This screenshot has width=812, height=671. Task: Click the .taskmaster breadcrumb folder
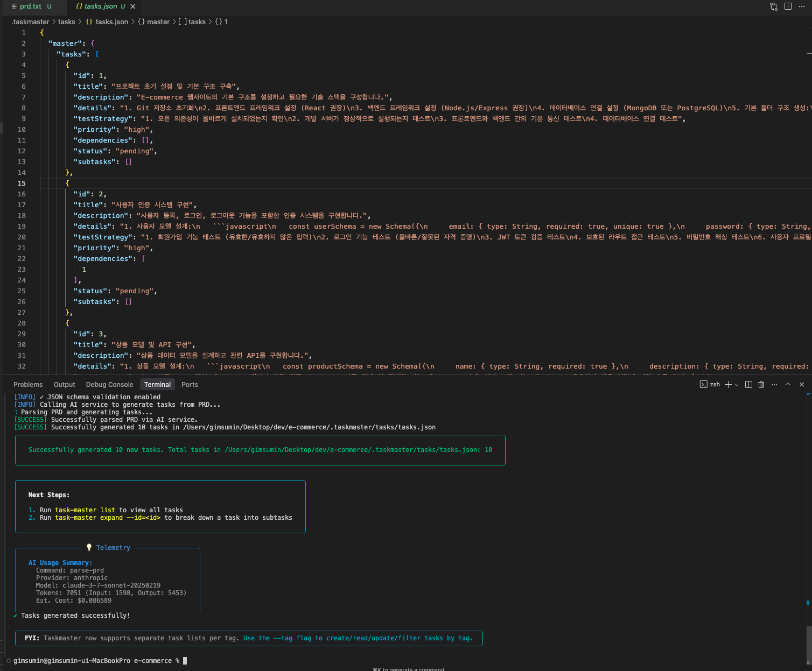[30, 22]
